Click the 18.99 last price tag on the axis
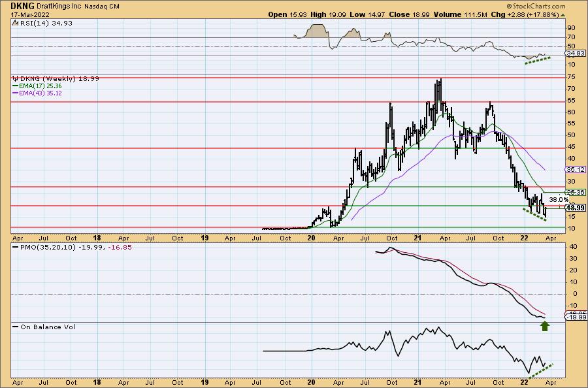The image size is (588, 388). pyautogui.click(x=576, y=208)
